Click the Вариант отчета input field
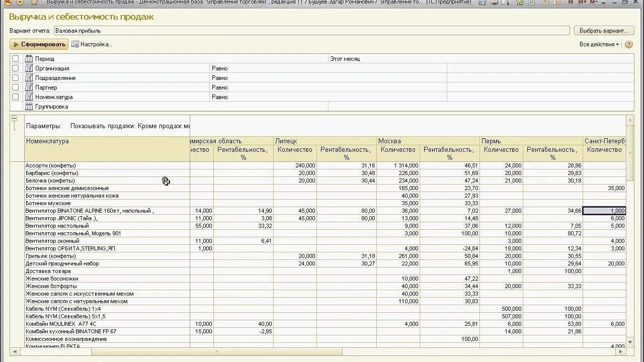Screen dimensions: 644x362 311,31
